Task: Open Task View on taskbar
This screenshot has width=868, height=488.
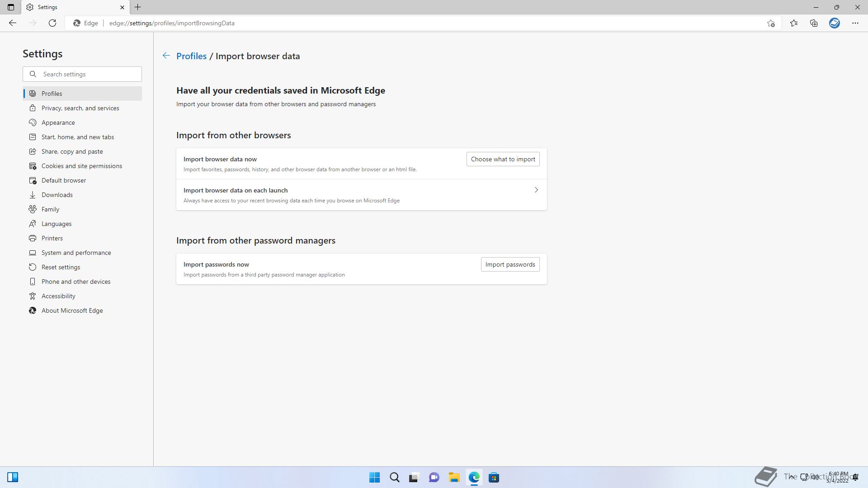Action: pyautogui.click(x=414, y=477)
